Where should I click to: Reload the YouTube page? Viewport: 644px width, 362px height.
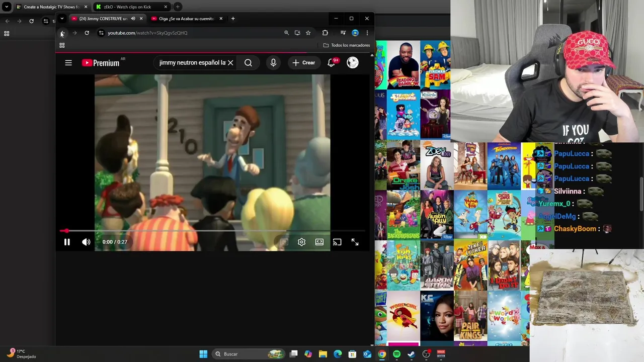(x=87, y=33)
